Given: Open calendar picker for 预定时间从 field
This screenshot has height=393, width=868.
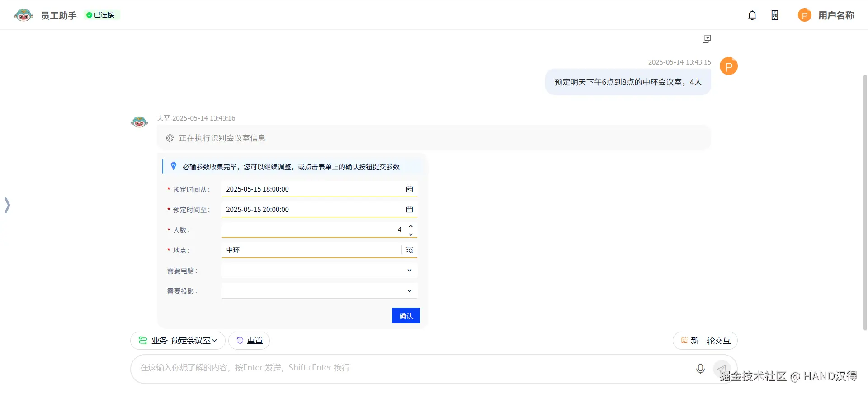Looking at the screenshot, I should (x=410, y=189).
